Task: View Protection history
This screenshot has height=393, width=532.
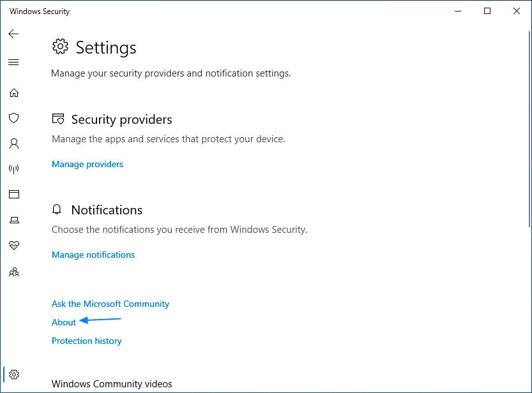Action: [x=86, y=341]
